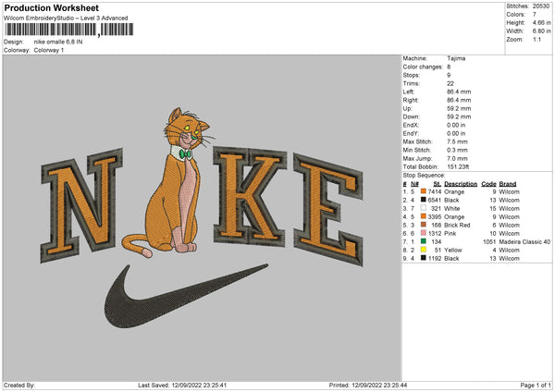The width and height of the screenshot is (555, 392).
Task: Click the barcode under the title
Action: (69, 30)
